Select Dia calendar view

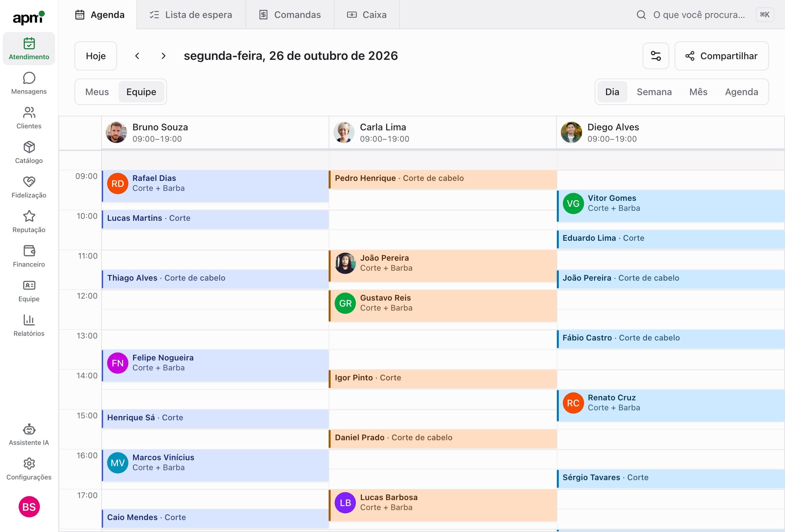612,92
